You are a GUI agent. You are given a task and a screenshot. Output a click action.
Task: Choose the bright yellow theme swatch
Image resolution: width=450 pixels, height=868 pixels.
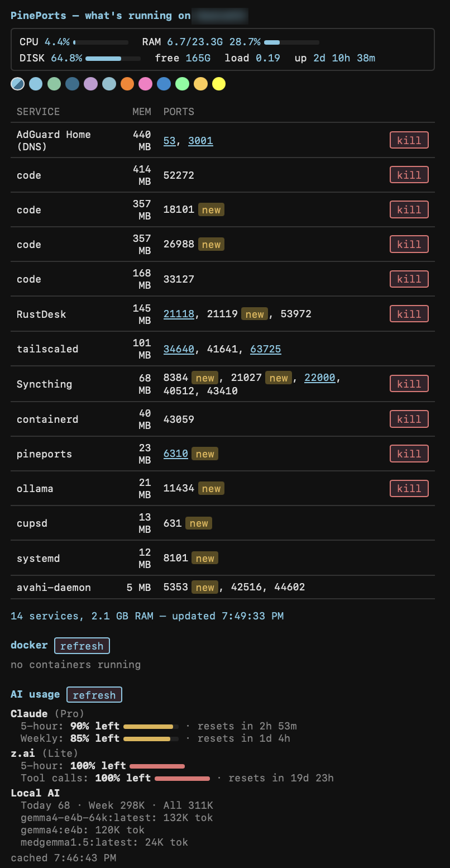point(219,84)
